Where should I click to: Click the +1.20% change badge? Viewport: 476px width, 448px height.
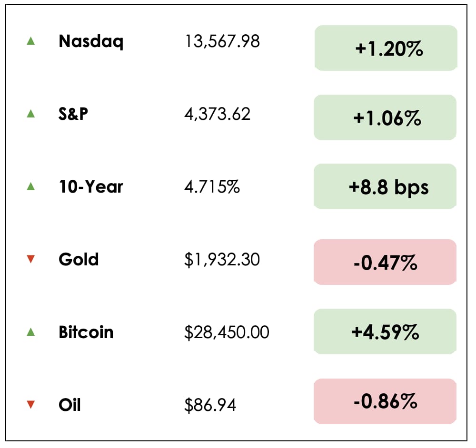(386, 48)
